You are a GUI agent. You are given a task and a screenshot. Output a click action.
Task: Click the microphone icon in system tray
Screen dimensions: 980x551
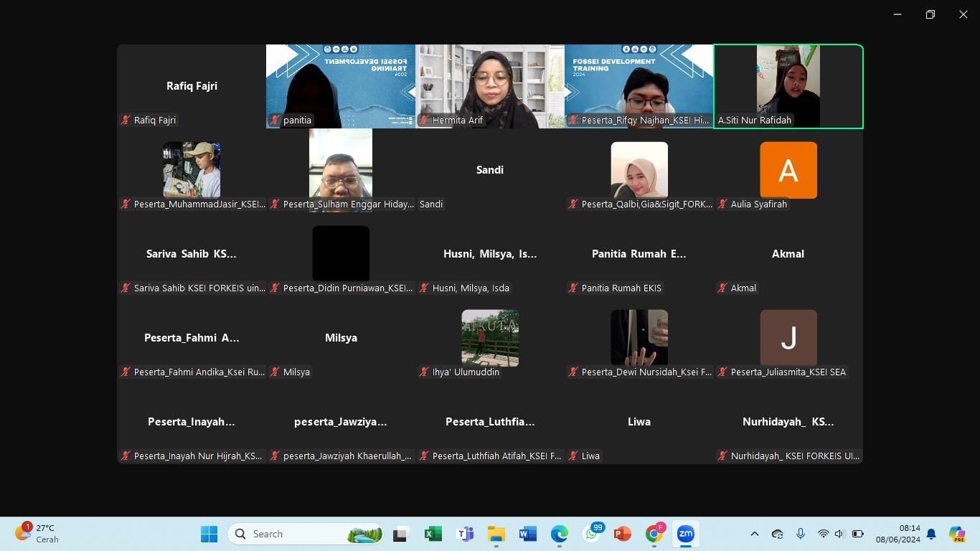click(801, 534)
